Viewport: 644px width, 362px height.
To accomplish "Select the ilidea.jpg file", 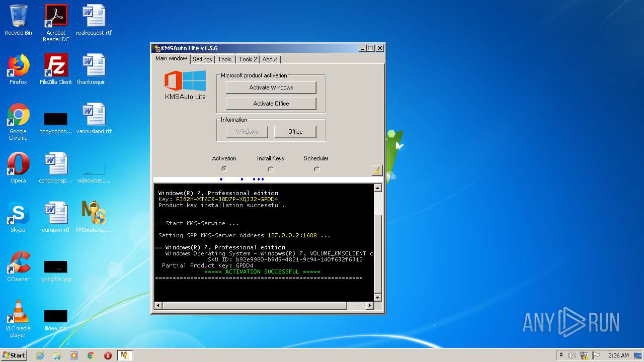I will click(x=56, y=320).
